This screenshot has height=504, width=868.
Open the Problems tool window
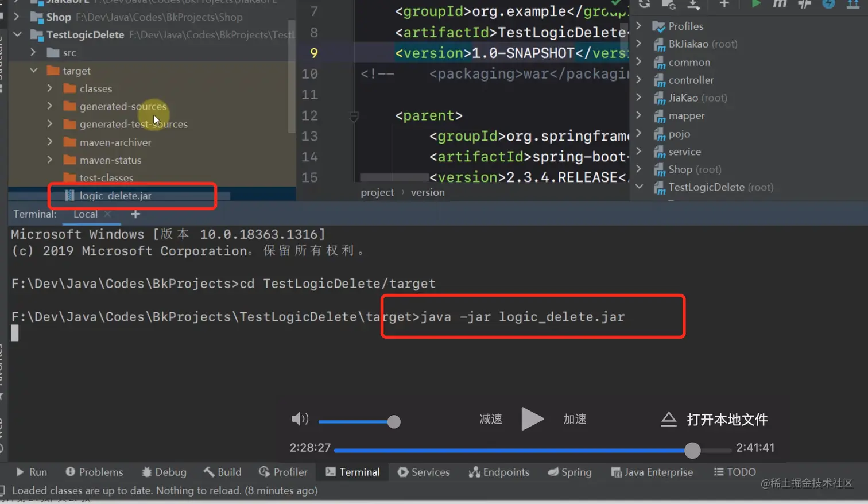94,472
